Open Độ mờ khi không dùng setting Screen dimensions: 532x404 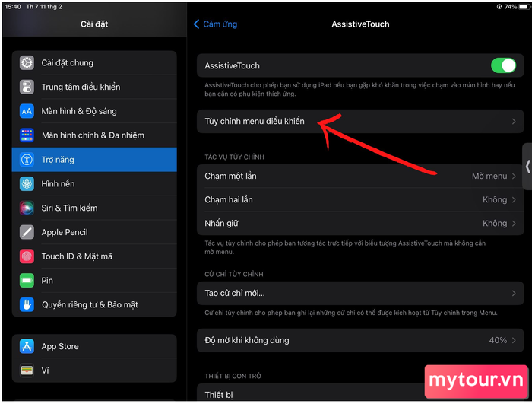[x=360, y=340]
